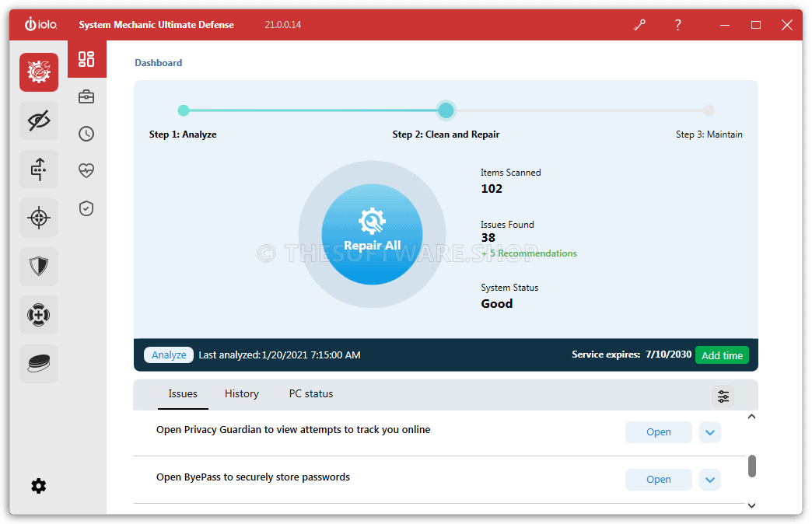Click the iolo logo
812x524 pixels.
41,24
